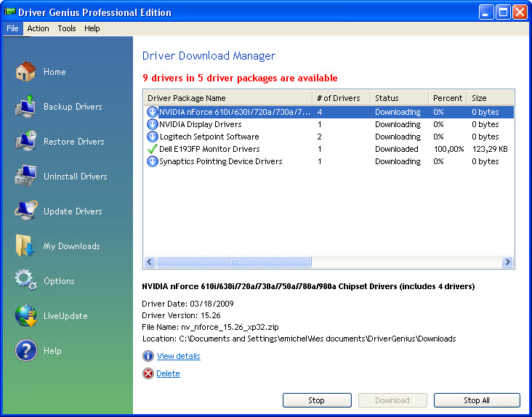Click the Update Drivers monitor icon
Viewport: 532px width, 417px height.
point(25,211)
